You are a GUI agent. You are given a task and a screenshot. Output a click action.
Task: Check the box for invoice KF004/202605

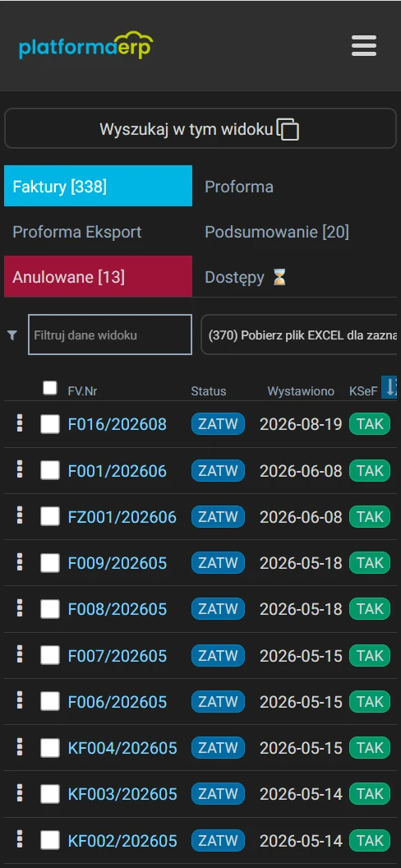(x=50, y=748)
